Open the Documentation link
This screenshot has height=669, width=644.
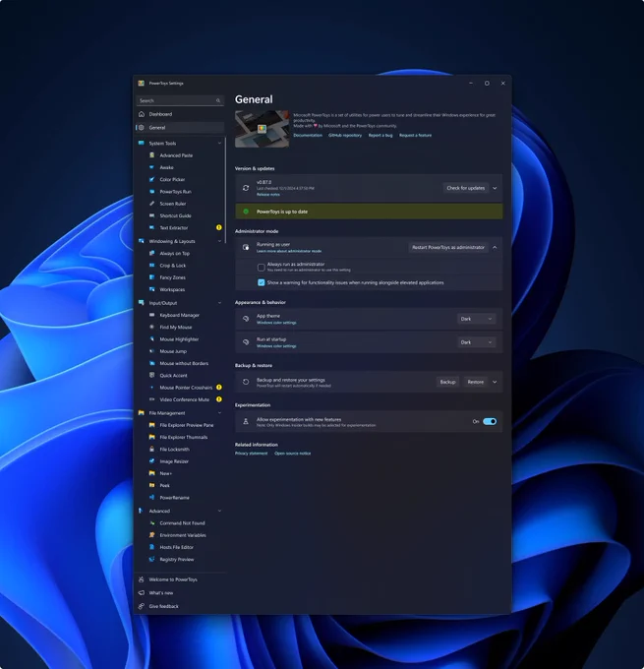coord(308,135)
